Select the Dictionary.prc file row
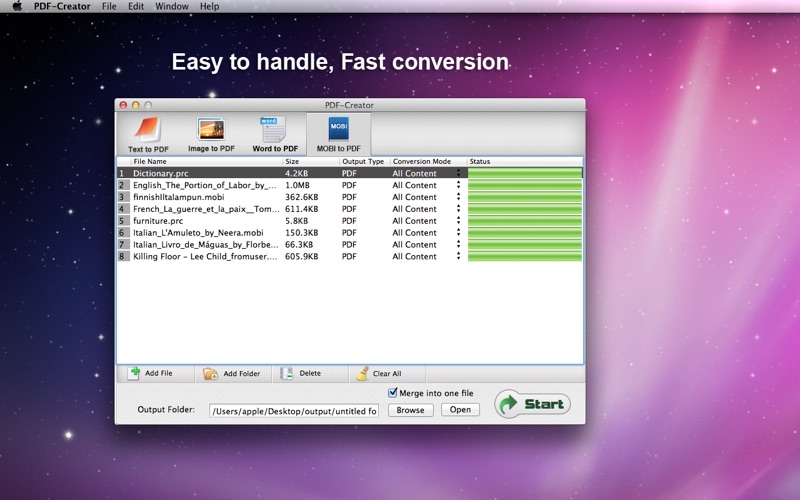Screen dimensions: 800x500 pyautogui.click(x=349, y=173)
